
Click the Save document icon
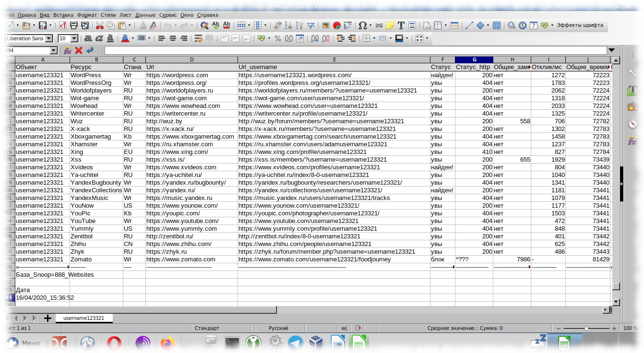pos(43,25)
